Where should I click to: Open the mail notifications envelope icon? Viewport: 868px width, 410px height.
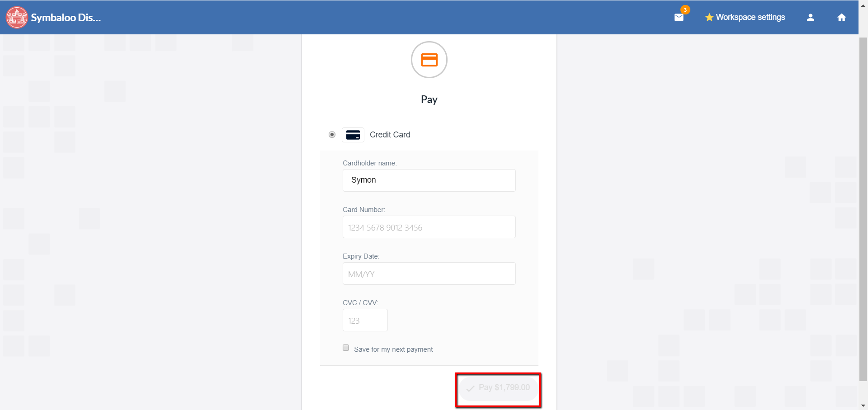[x=679, y=17]
